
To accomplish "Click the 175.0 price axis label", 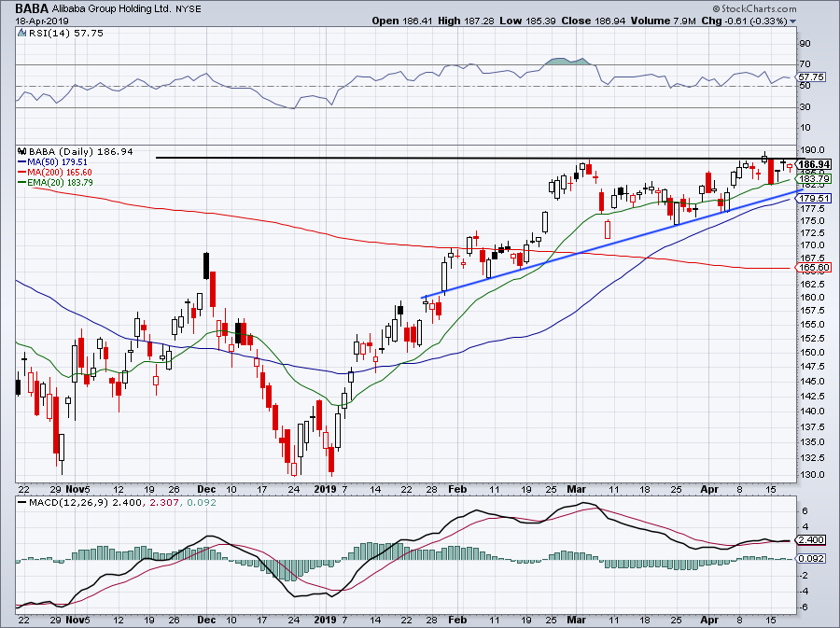I will point(813,220).
